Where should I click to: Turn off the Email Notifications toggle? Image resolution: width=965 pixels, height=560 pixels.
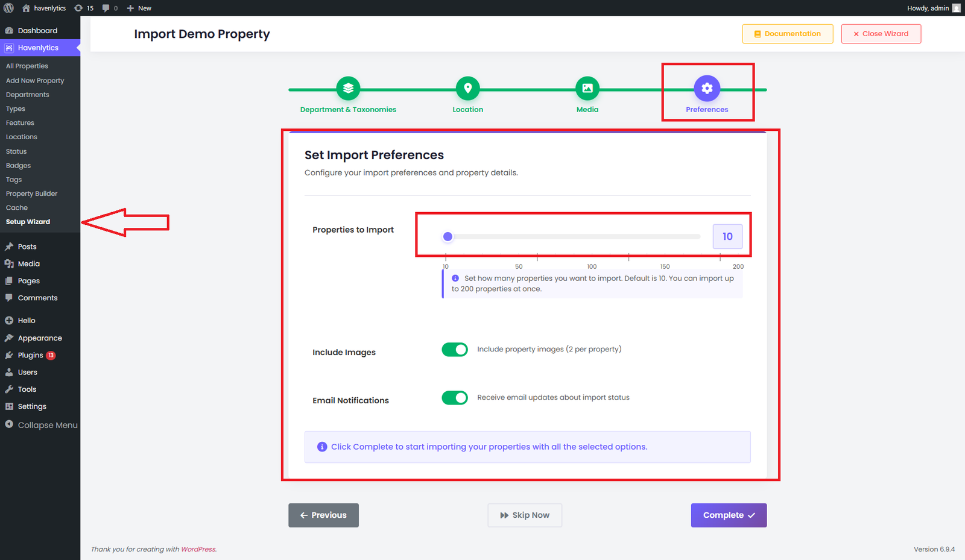tap(455, 398)
